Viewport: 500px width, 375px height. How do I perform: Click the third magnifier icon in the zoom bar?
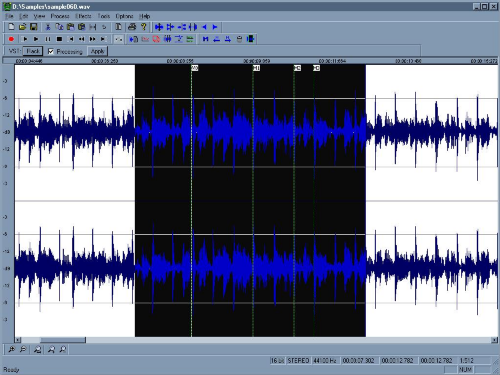point(37,349)
